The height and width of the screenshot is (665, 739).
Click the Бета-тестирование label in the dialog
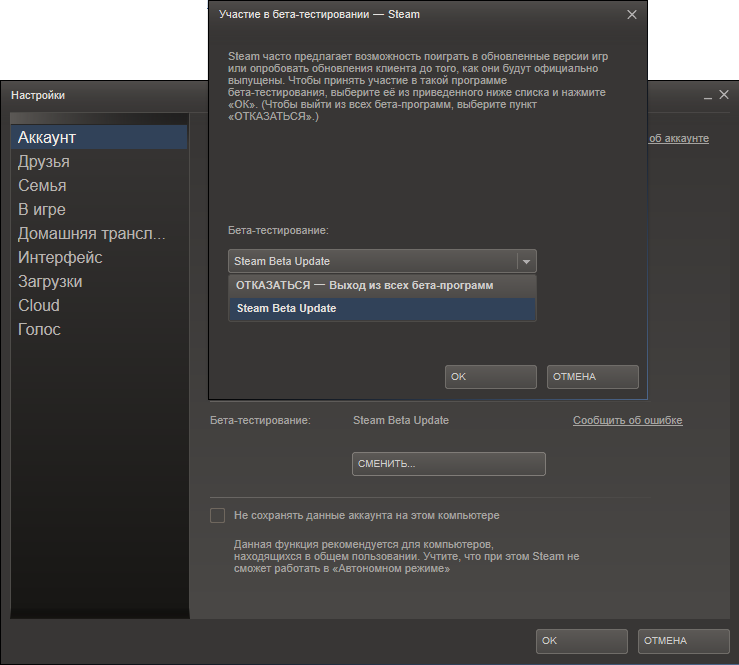pyautogui.click(x=278, y=230)
